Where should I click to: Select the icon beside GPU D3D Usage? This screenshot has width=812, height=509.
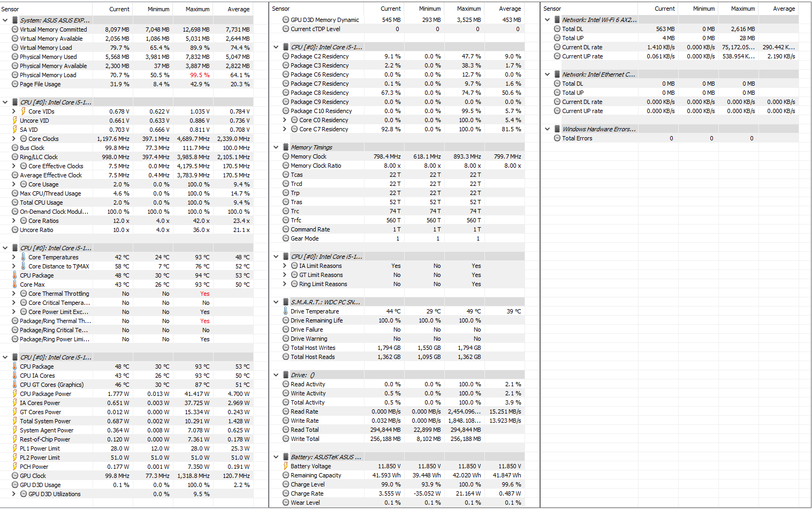click(x=15, y=485)
